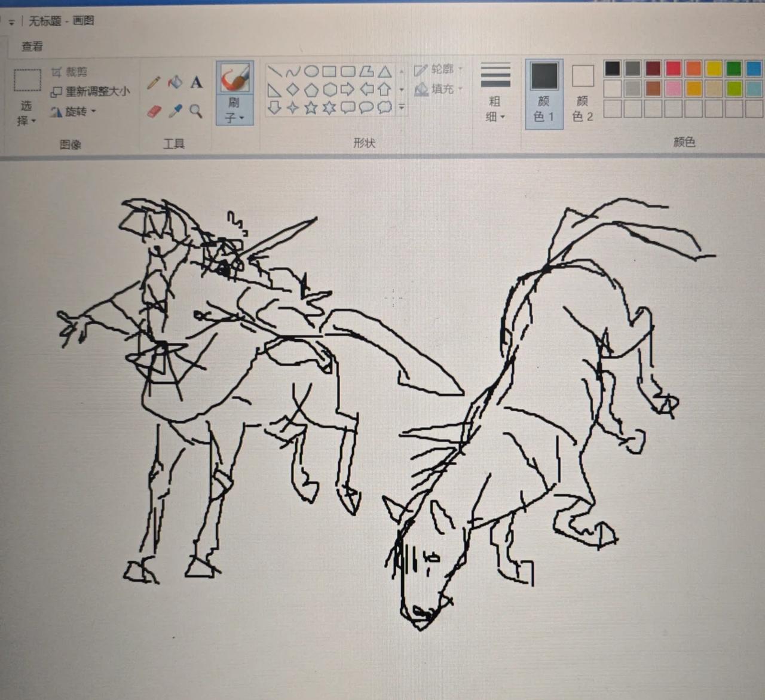Image resolution: width=765 pixels, height=700 pixels.
Task: Click the brush icon above 刷子
Action: point(234,79)
